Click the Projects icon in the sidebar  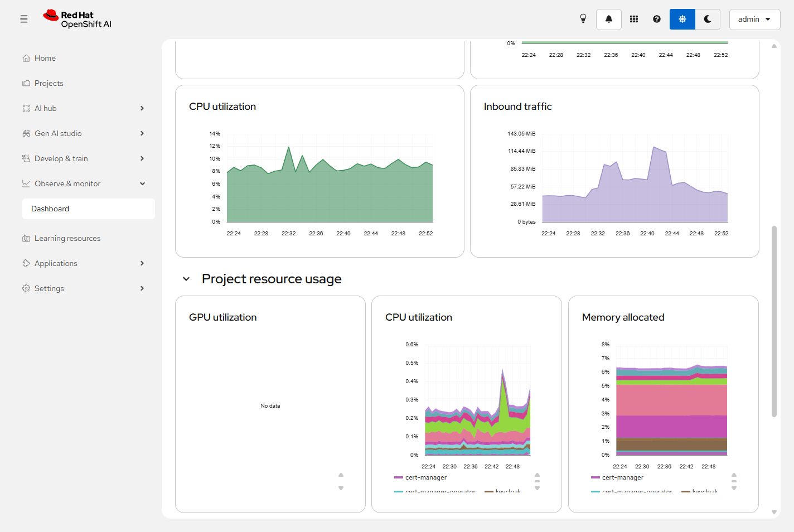click(x=26, y=83)
